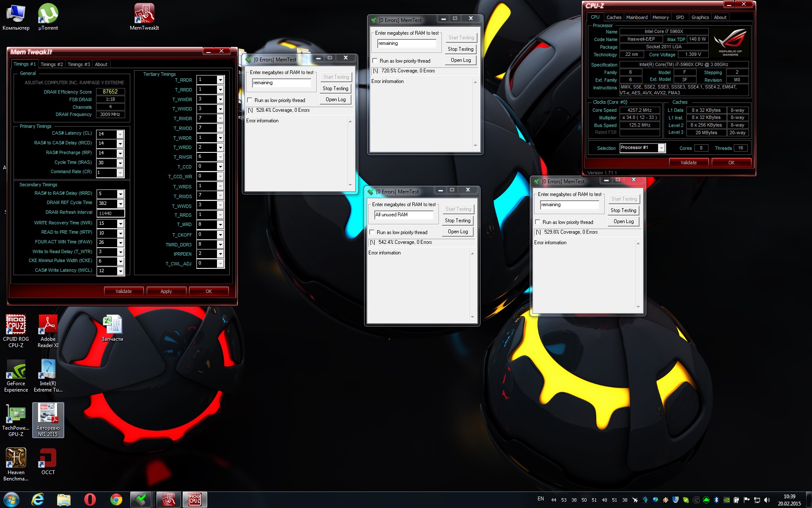Open the uTorrent desktop icon
The height and width of the screenshot is (508, 812).
click(48, 15)
